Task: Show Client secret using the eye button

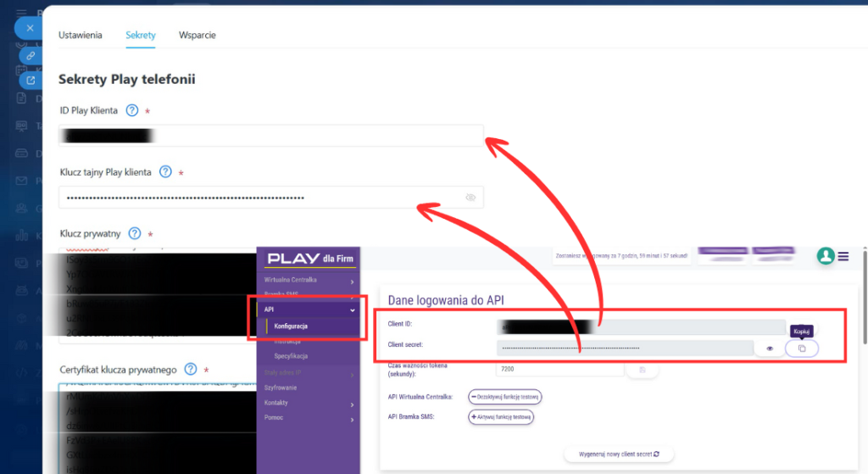Action: 770,349
